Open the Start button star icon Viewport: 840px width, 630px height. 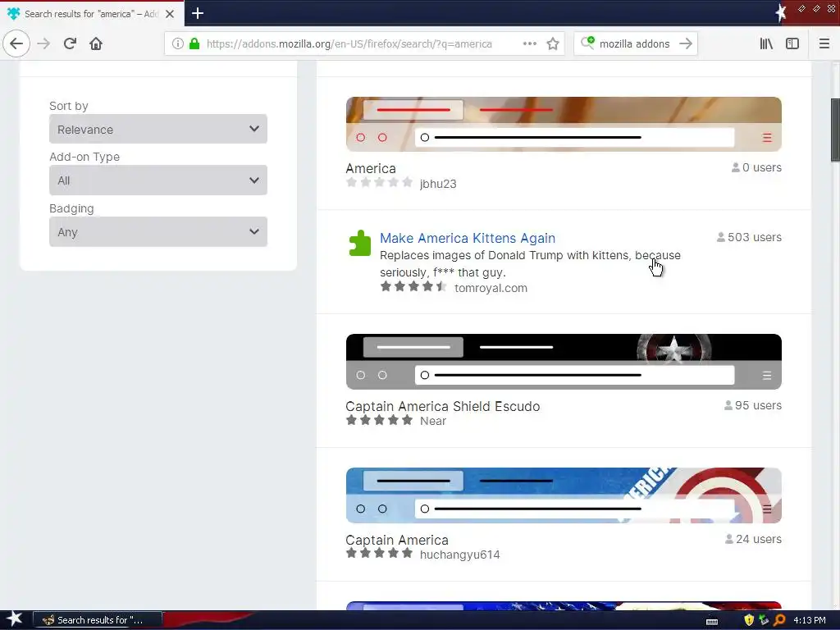(x=14, y=620)
